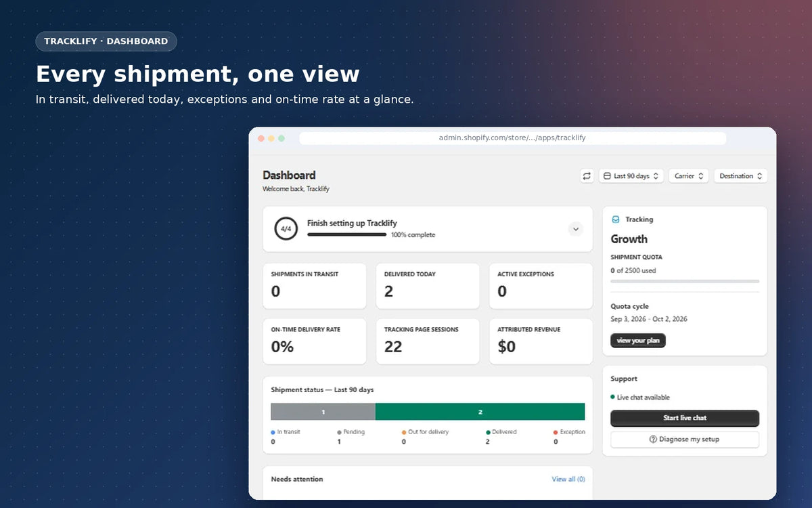The image size is (812, 508).
Task: Open the Delivered Today card
Action: point(428,286)
